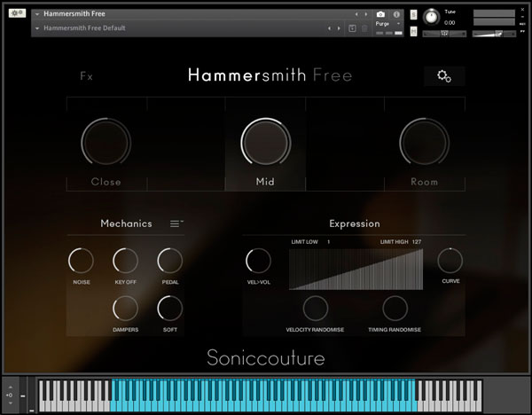Screen dimensions: 532x415
Task: Toggle the Mid microphone channel
Action: click(265, 182)
